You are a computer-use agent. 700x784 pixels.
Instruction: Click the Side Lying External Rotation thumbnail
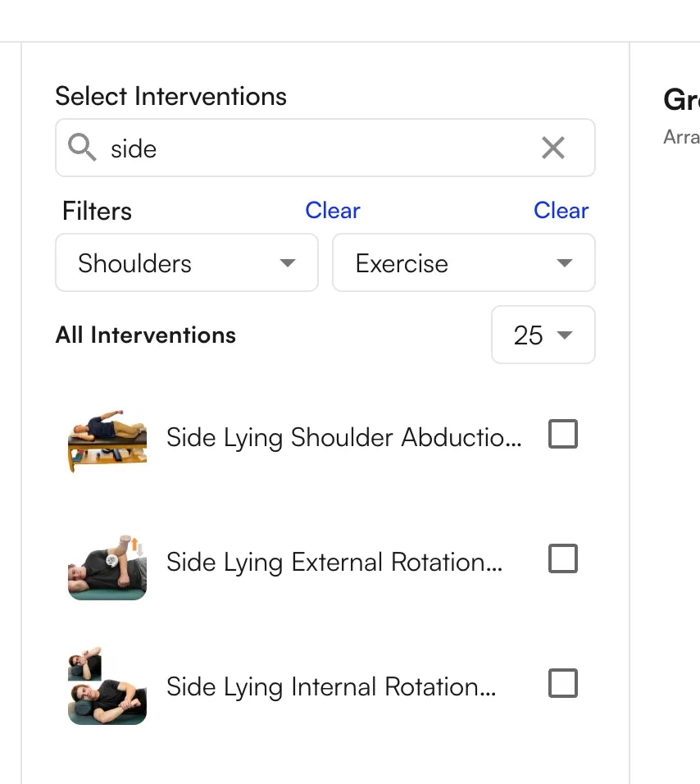107,563
